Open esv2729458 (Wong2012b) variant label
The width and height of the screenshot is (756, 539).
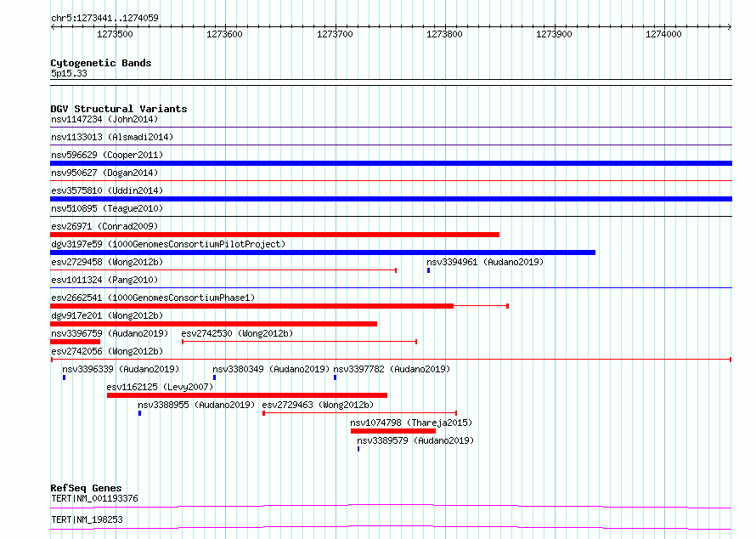pos(107,262)
